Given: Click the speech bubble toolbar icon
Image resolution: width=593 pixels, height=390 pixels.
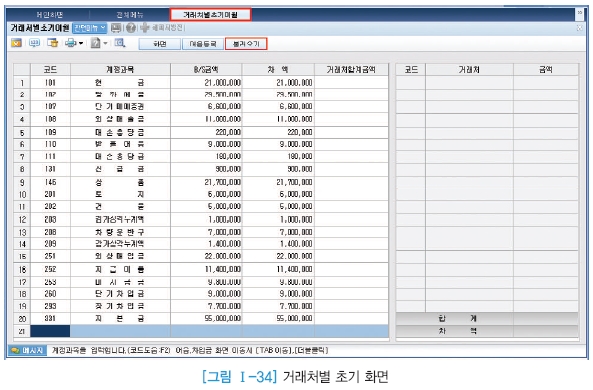Looking at the screenshot, I should [x=34, y=44].
